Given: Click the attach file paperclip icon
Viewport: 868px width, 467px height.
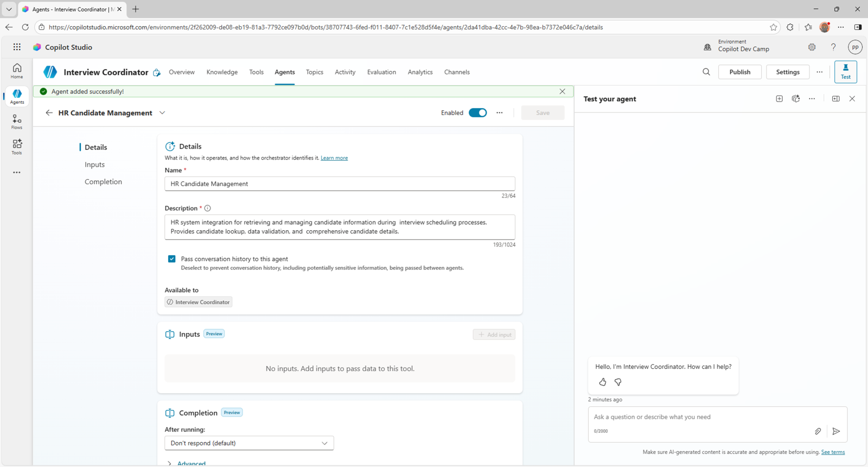Looking at the screenshot, I should pyautogui.click(x=818, y=431).
